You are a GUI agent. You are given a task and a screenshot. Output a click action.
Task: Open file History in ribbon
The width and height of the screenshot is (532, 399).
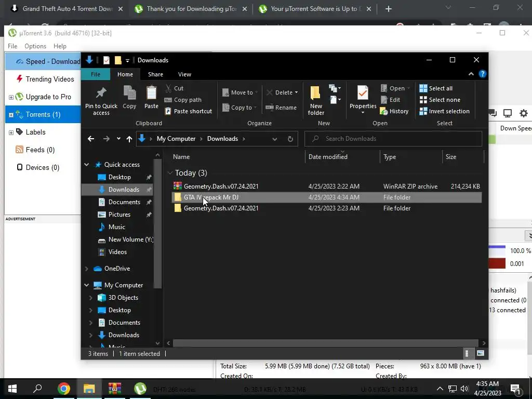394,111
